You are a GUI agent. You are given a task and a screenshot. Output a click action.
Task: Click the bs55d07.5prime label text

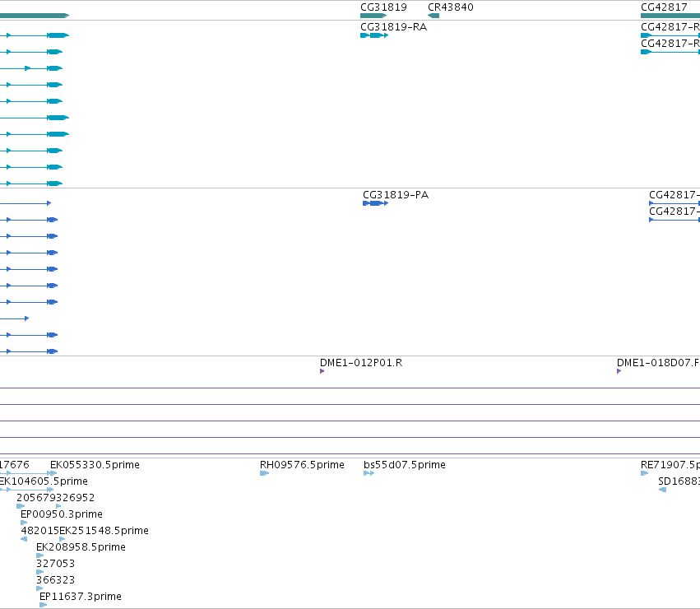pyautogui.click(x=405, y=465)
